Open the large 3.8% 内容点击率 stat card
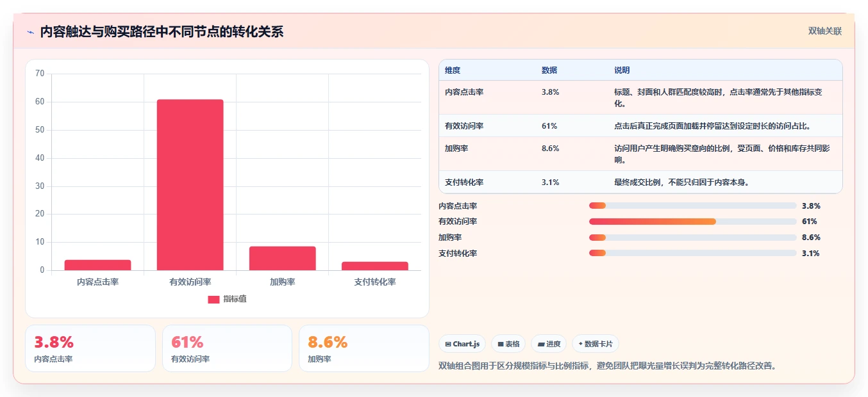 [x=90, y=348]
